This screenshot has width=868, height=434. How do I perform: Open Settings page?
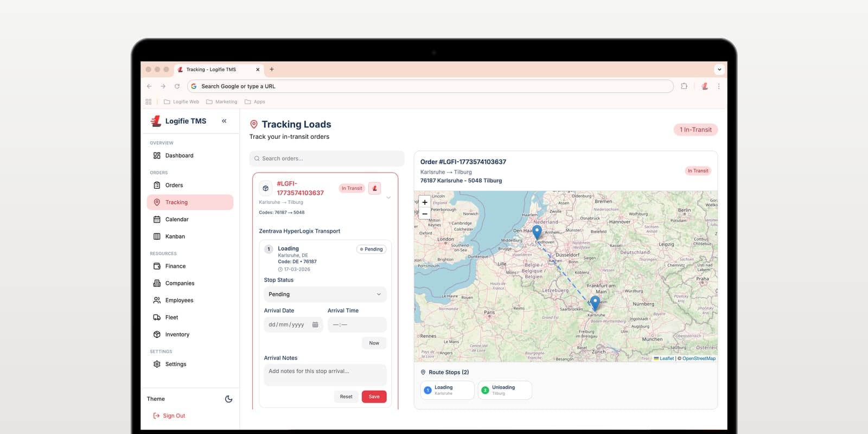[190, 364]
